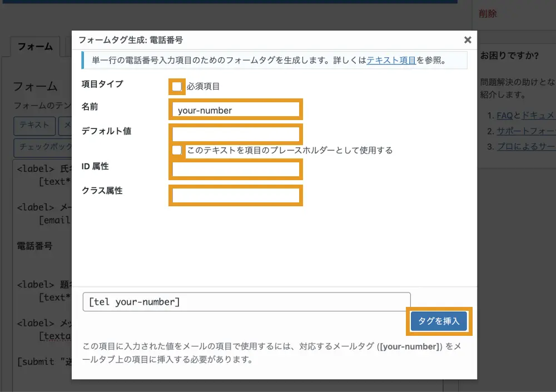Click the クラス属性 text field

tap(236, 196)
